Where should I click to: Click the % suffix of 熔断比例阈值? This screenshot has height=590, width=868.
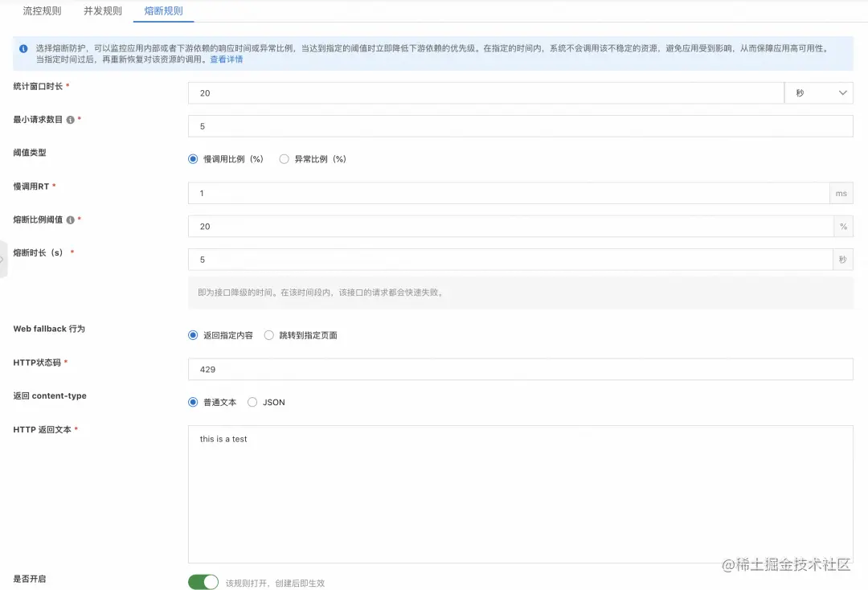coord(843,227)
